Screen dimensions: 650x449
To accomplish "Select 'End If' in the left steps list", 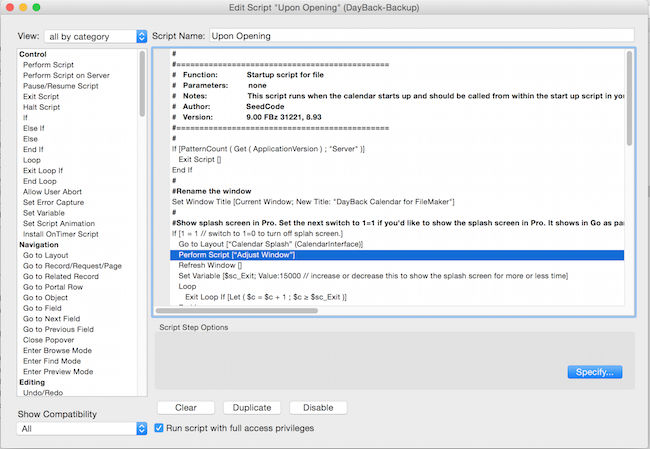I will [x=33, y=149].
